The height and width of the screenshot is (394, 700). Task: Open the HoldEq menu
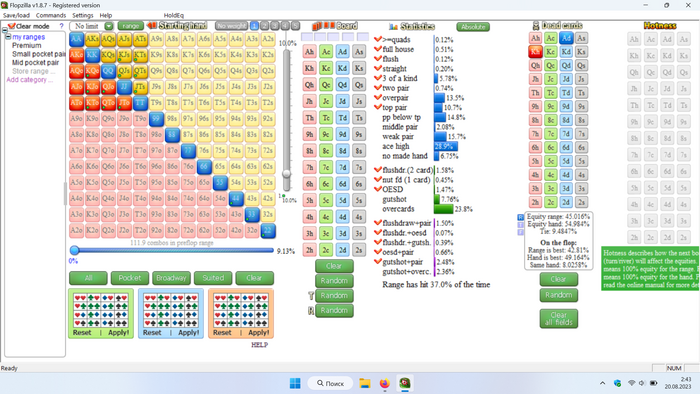(x=174, y=15)
